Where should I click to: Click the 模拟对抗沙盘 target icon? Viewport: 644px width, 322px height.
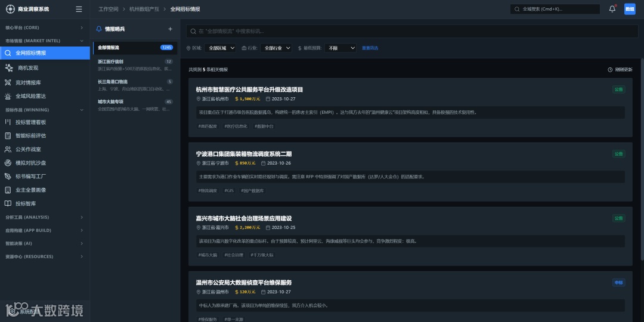point(8,163)
